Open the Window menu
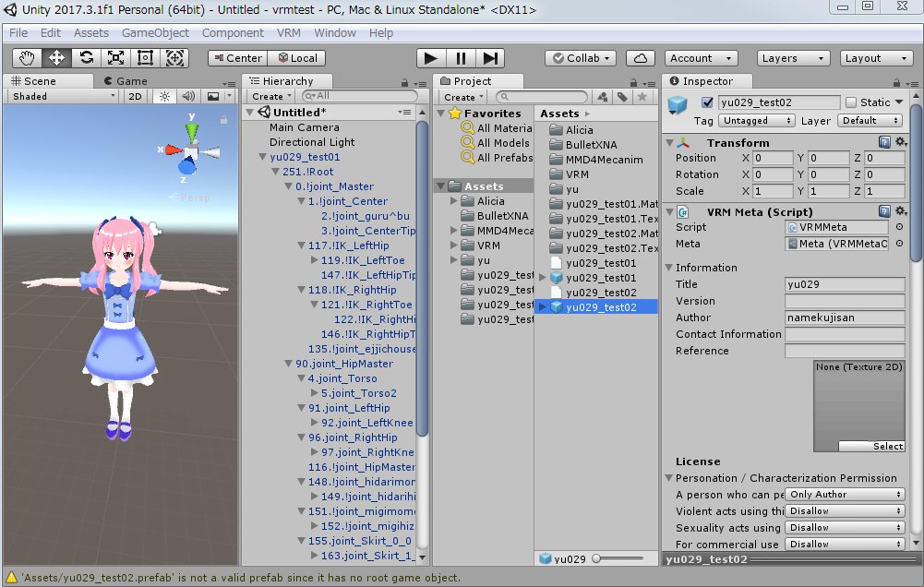Image resolution: width=924 pixels, height=587 pixels. [335, 33]
